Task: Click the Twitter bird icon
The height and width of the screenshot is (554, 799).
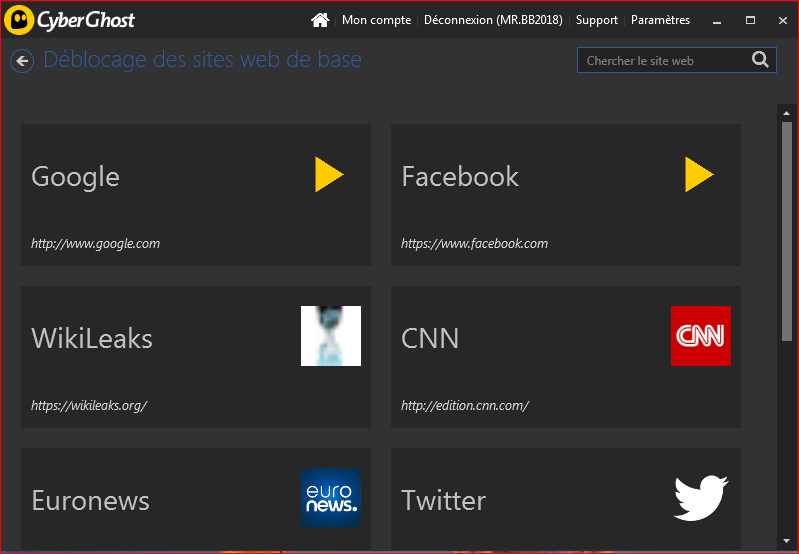Action: (701, 498)
